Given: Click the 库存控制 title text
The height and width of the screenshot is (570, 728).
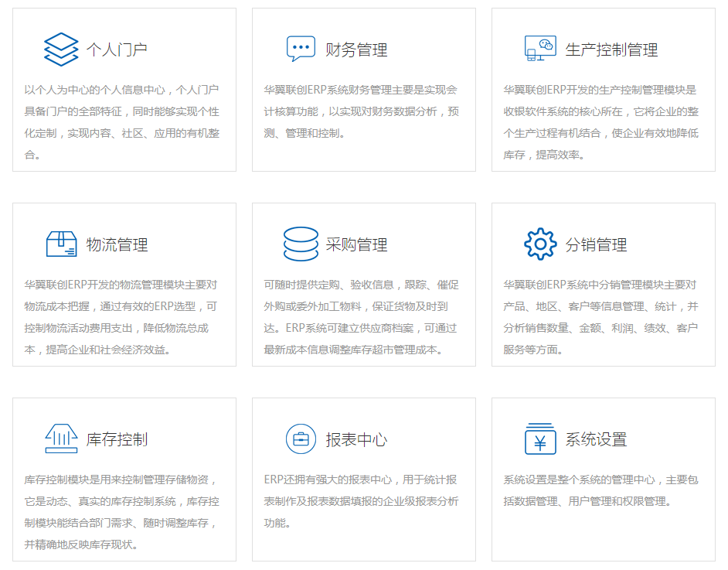Looking at the screenshot, I should tap(117, 440).
